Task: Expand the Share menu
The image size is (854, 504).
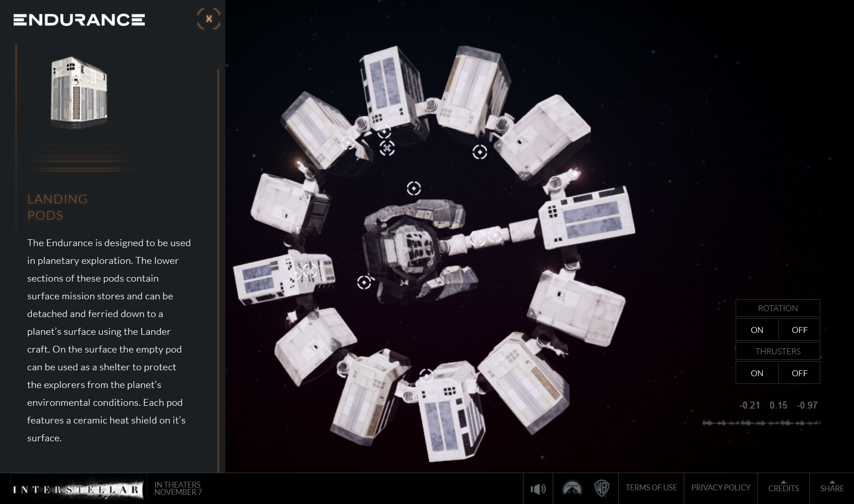Action: tap(832, 488)
